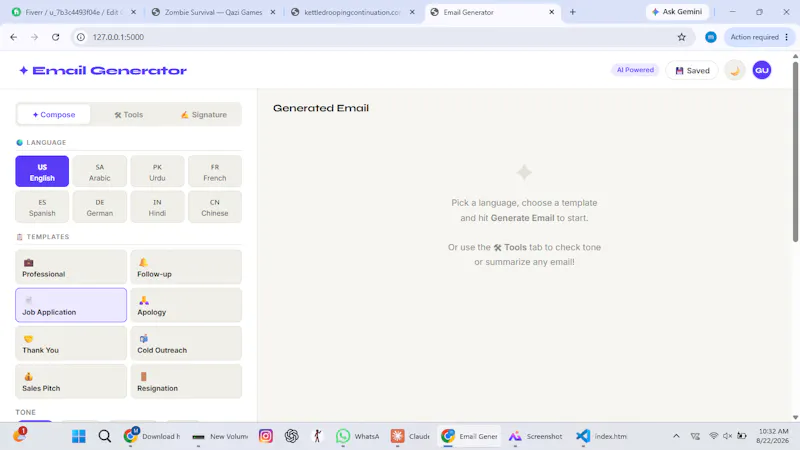Close the Zombie Survival tab
This screenshot has width=800, height=450.
point(273,12)
